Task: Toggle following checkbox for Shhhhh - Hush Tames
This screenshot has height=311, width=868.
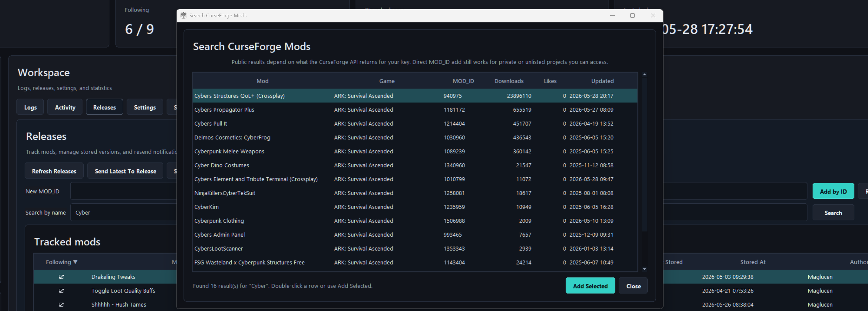Action: (61, 304)
